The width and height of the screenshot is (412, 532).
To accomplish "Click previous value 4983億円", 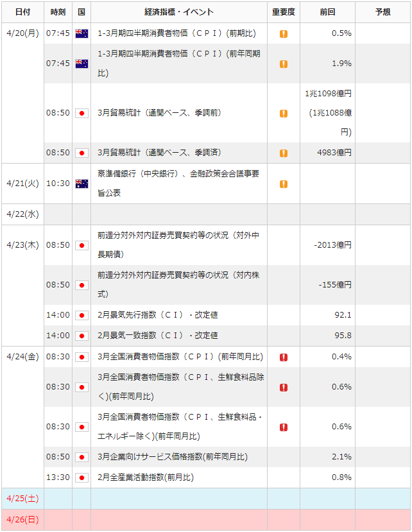I will pos(334,153).
